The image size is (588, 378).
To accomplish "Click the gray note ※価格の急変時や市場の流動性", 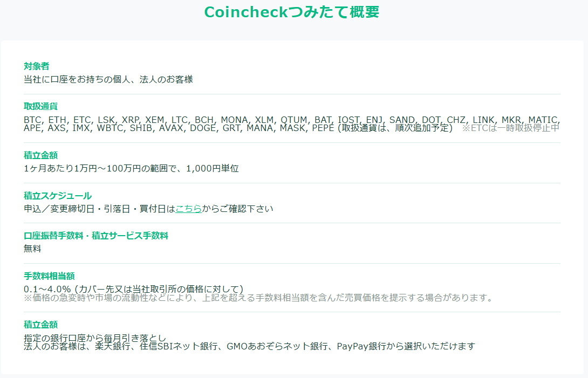I will (259, 298).
